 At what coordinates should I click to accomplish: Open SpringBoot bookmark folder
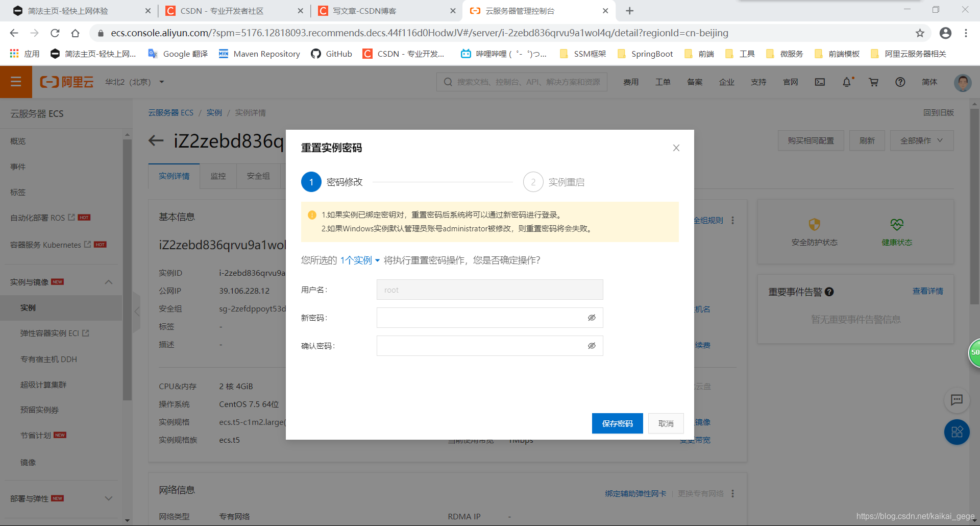click(645, 54)
